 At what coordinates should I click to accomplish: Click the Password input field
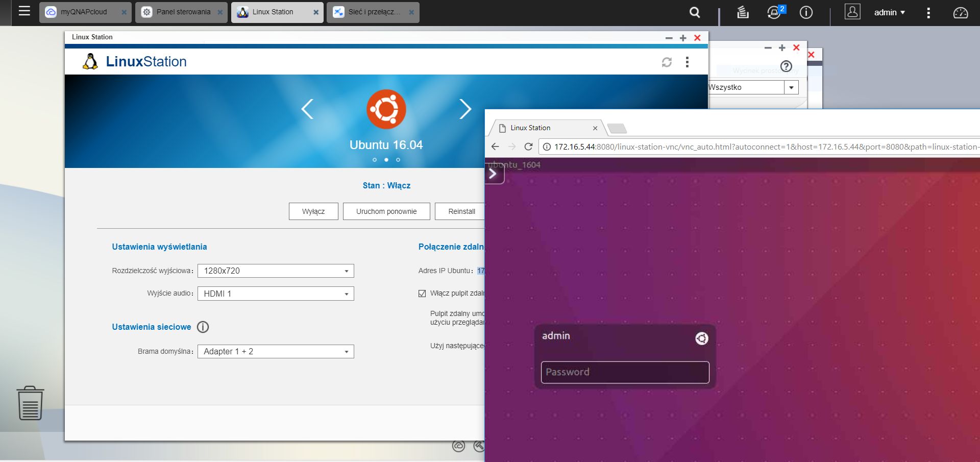point(625,372)
